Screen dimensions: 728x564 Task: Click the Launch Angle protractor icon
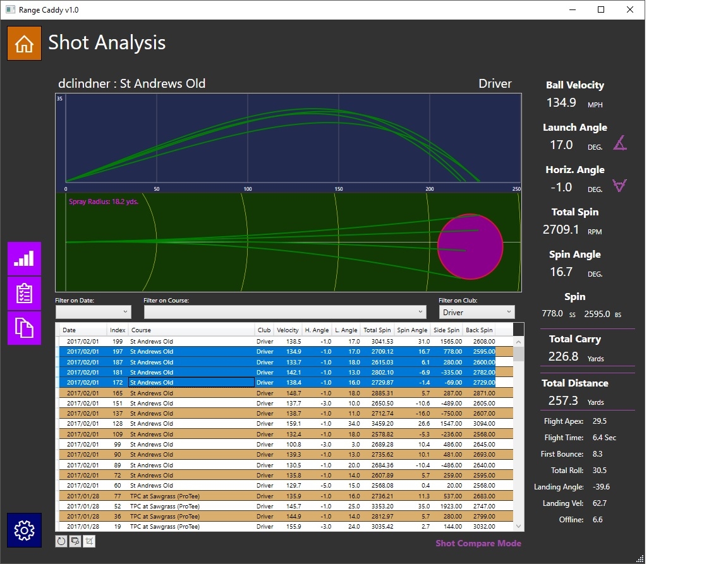tap(620, 143)
